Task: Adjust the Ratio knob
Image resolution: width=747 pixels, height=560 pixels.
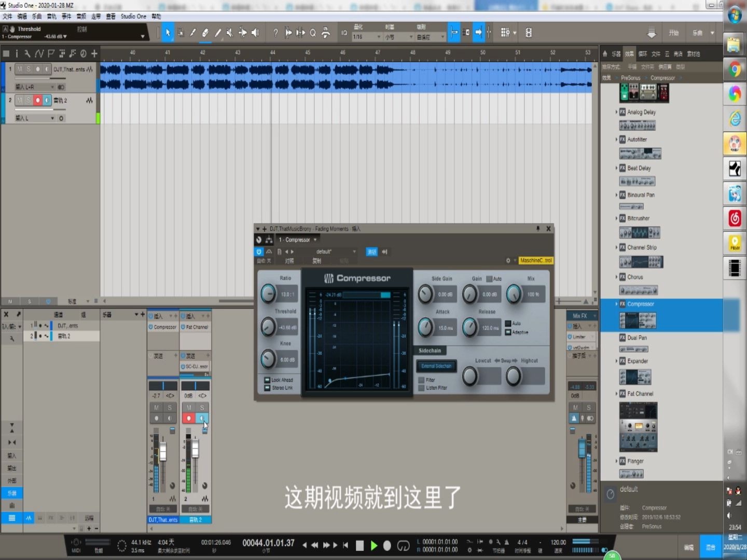Action: (x=268, y=294)
